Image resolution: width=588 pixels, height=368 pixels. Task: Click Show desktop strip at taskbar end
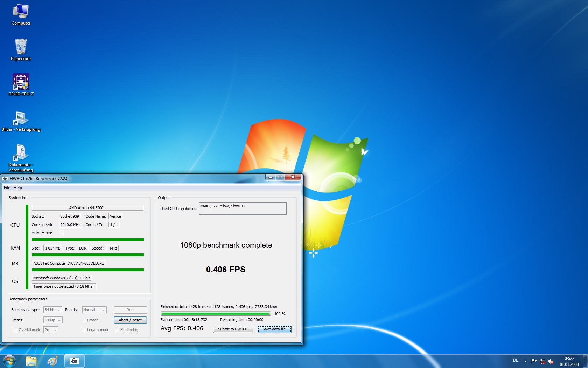tap(585, 361)
